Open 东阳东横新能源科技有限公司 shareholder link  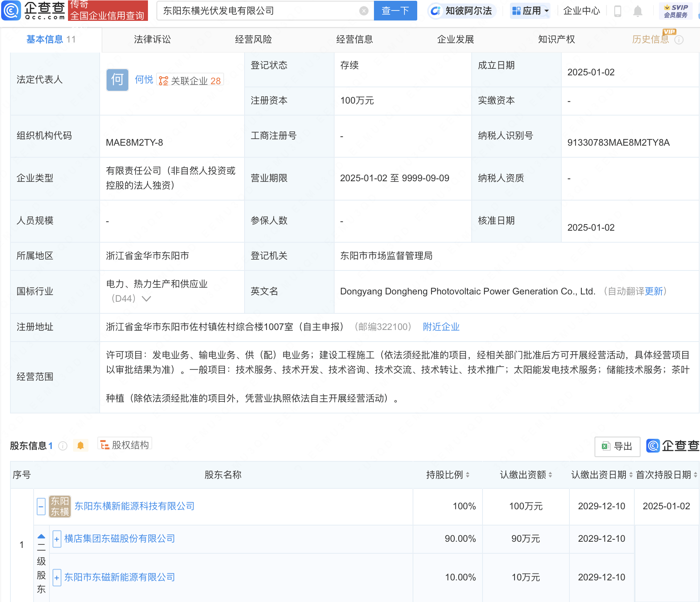coord(134,506)
